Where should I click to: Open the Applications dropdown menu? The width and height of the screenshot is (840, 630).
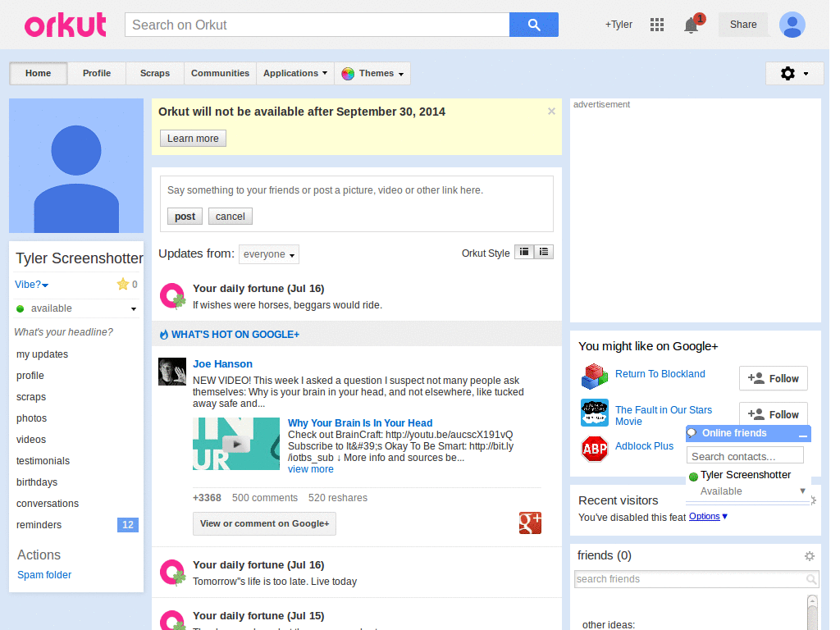(295, 73)
